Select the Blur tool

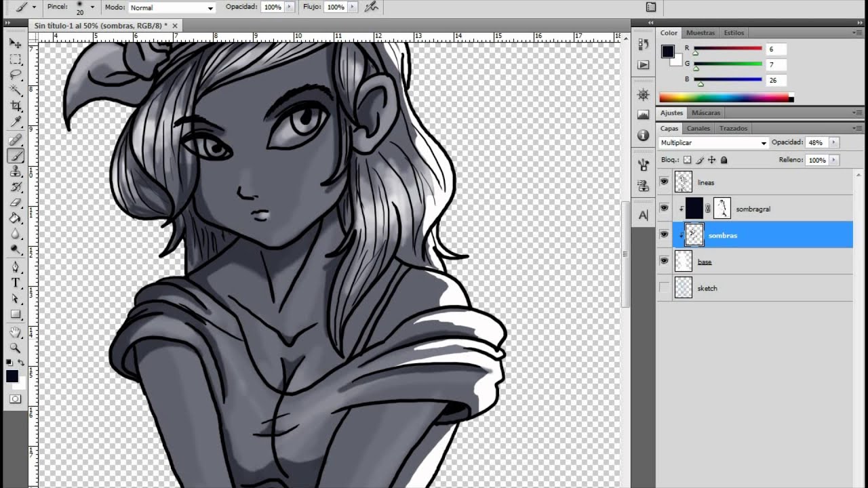point(15,234)
